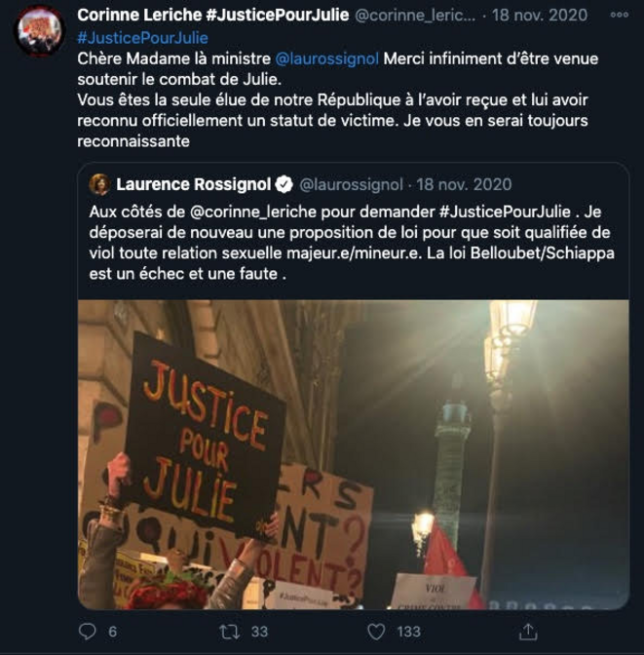Click the quoted tweet's 18 nov. 2020 date
This screenshot has height=655, width=644.
pos(464,184)
